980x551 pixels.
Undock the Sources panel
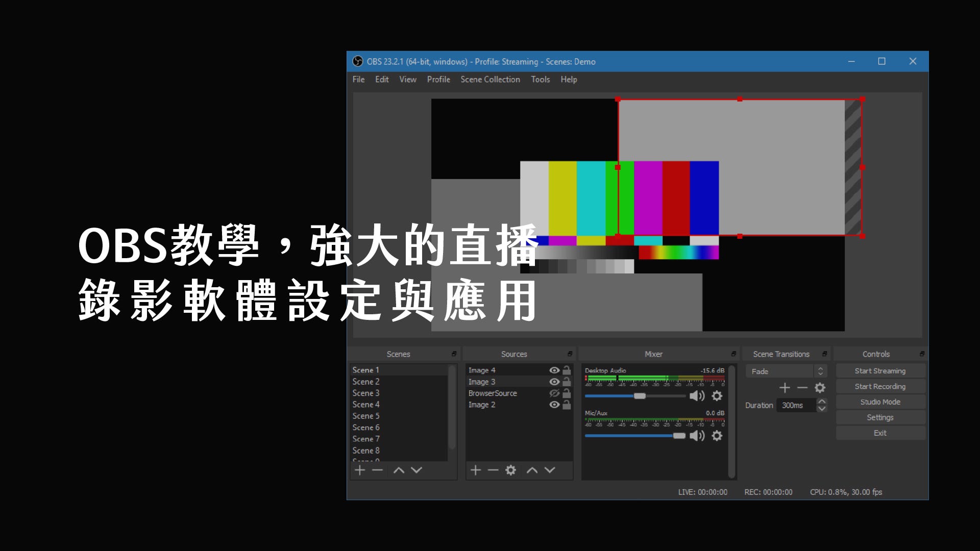[570, 354]
